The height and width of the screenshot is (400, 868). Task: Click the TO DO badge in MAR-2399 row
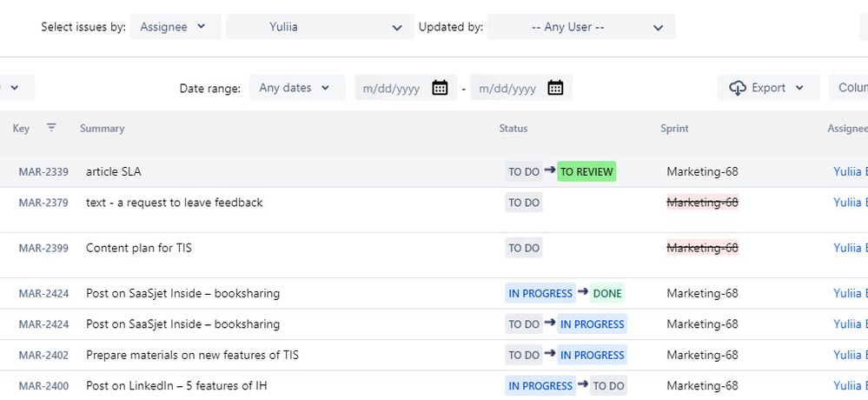524,248
